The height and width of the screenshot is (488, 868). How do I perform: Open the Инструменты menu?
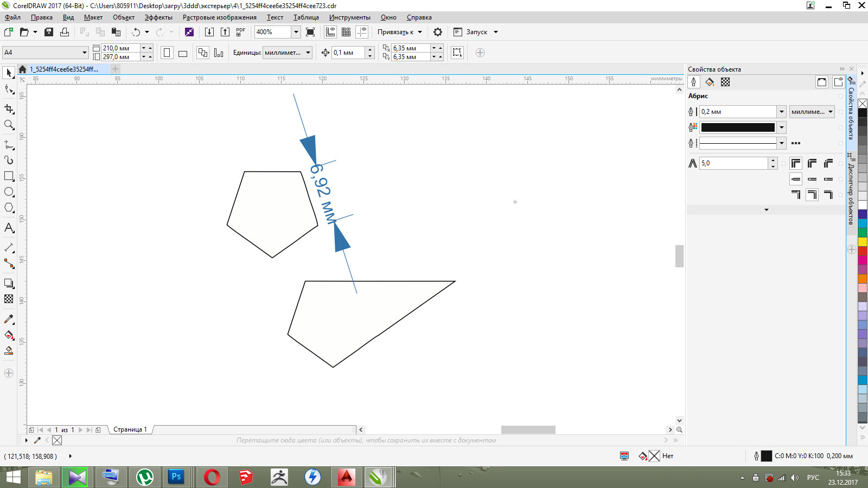coord(349,17)
